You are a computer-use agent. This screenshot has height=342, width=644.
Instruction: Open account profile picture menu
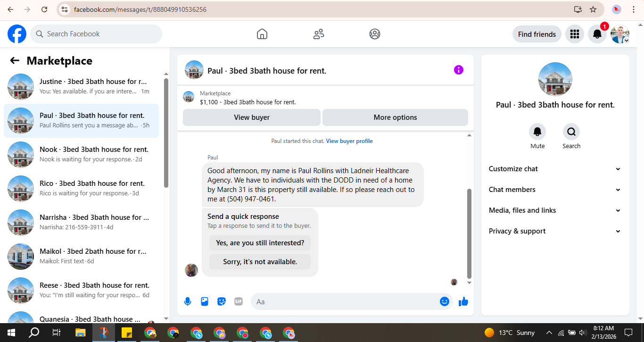click(x=620, y=34)
